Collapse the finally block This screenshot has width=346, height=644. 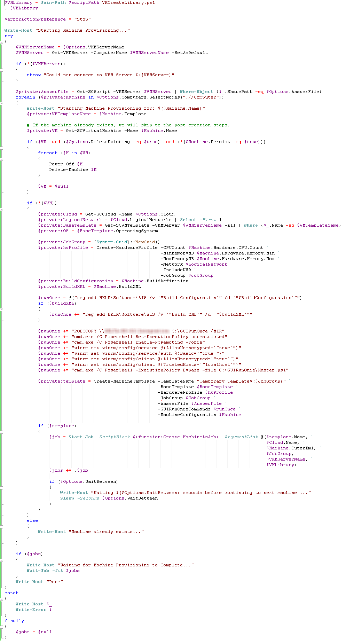coord(2,627)
